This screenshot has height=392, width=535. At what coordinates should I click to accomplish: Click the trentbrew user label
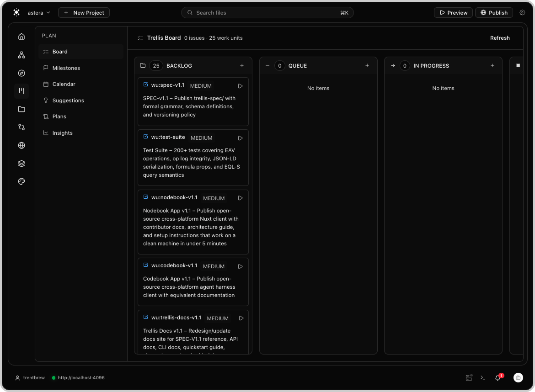(34, 378)
